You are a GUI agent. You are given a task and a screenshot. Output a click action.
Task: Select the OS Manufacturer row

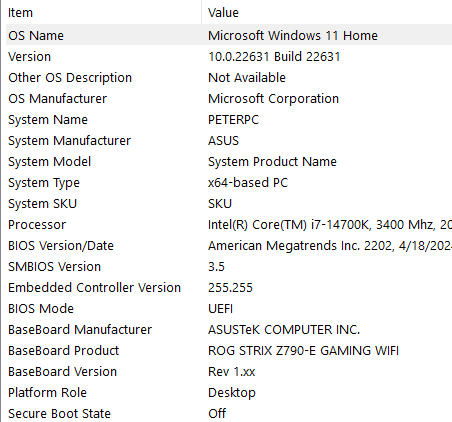(x=229, y=98)
